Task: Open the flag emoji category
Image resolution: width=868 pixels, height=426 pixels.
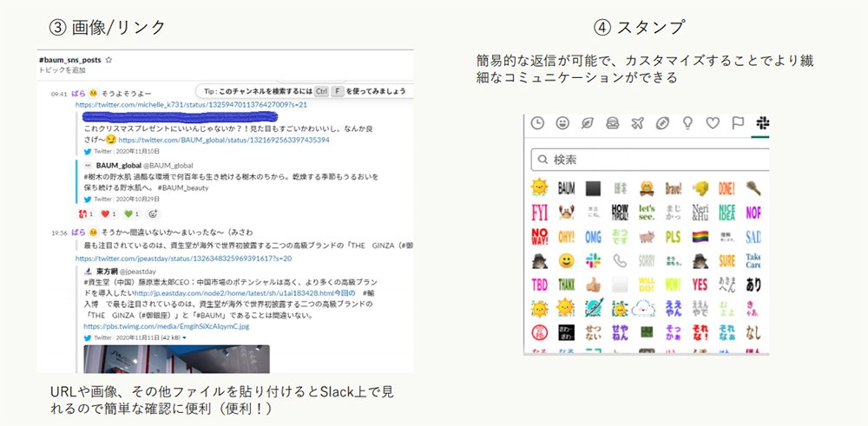Action: [x=738, y=123]
